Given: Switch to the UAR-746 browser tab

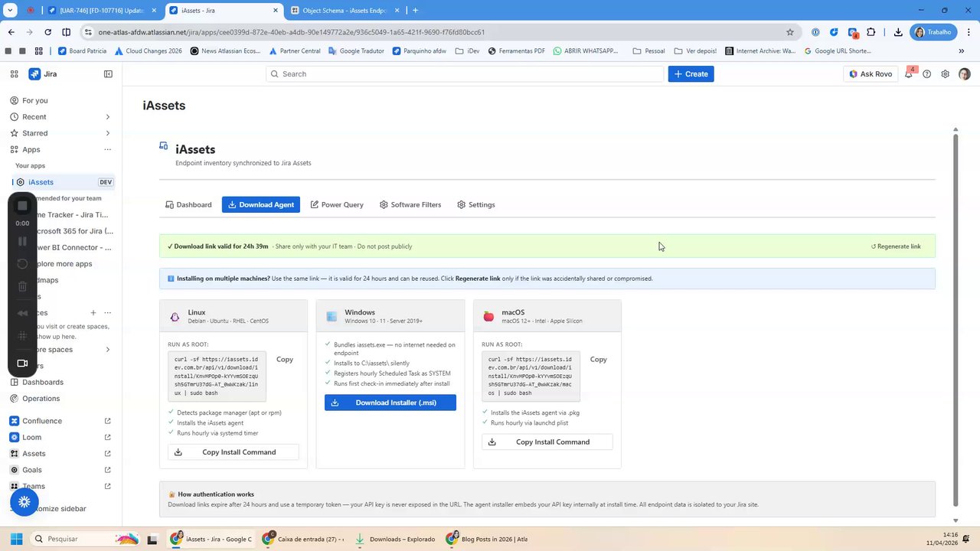Looking at the screenshot, I should (x=101, y=11).
